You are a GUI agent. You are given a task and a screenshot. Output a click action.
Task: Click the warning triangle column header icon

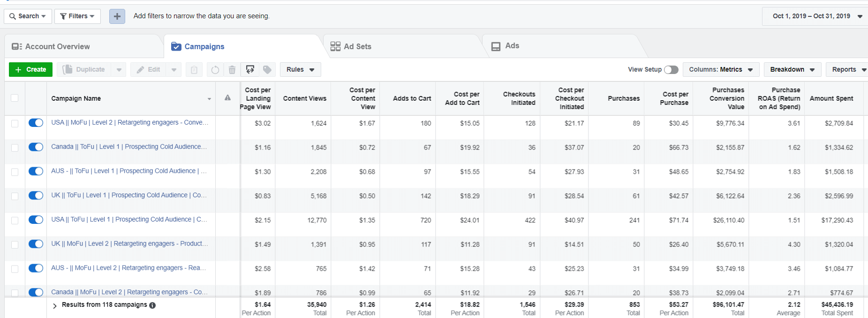coord(227,98)
